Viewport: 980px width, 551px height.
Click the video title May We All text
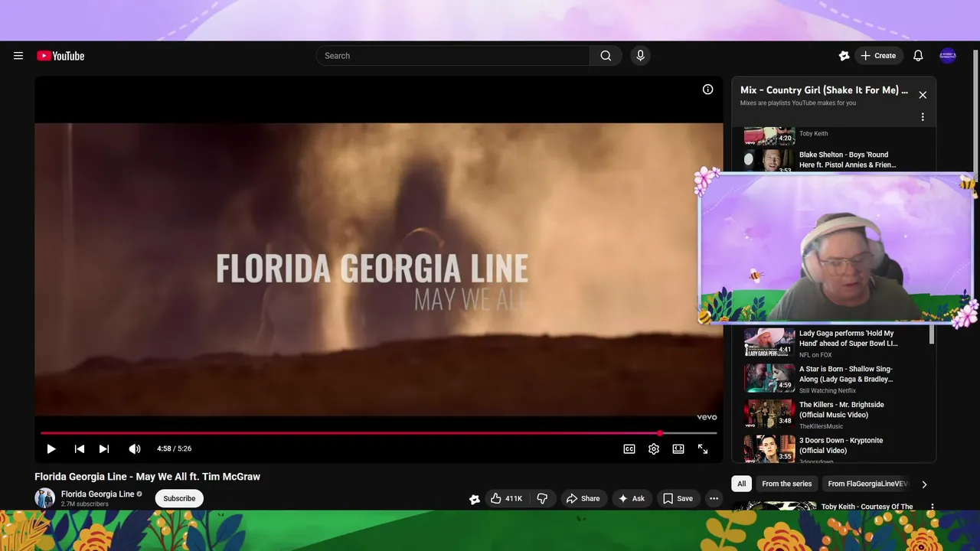(x=148, y=477)
